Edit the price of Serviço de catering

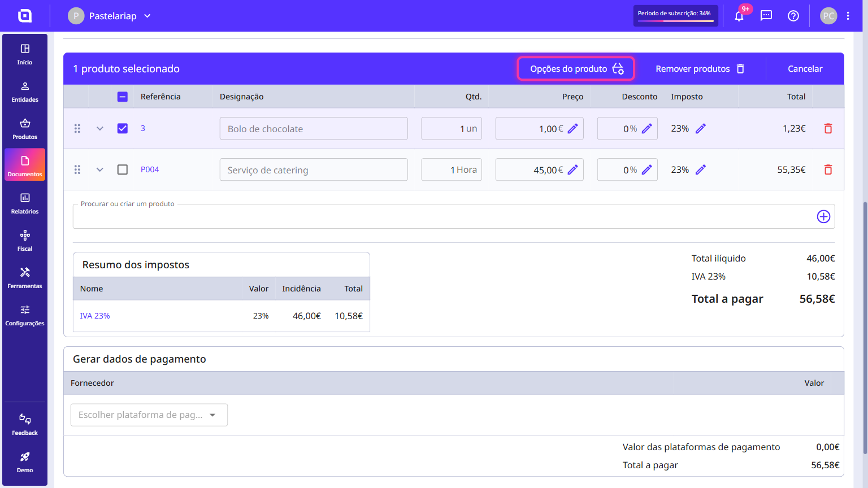[x=572, y=169]
